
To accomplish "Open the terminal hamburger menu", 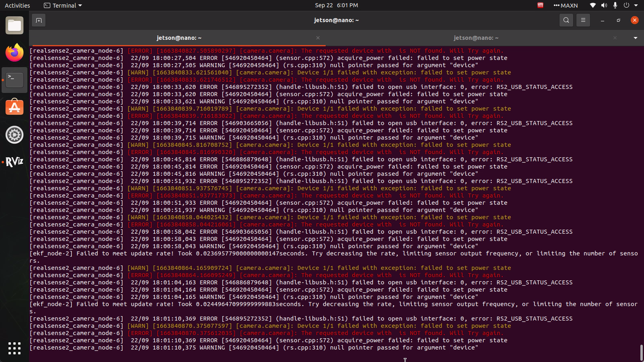I will click(583, 20).
